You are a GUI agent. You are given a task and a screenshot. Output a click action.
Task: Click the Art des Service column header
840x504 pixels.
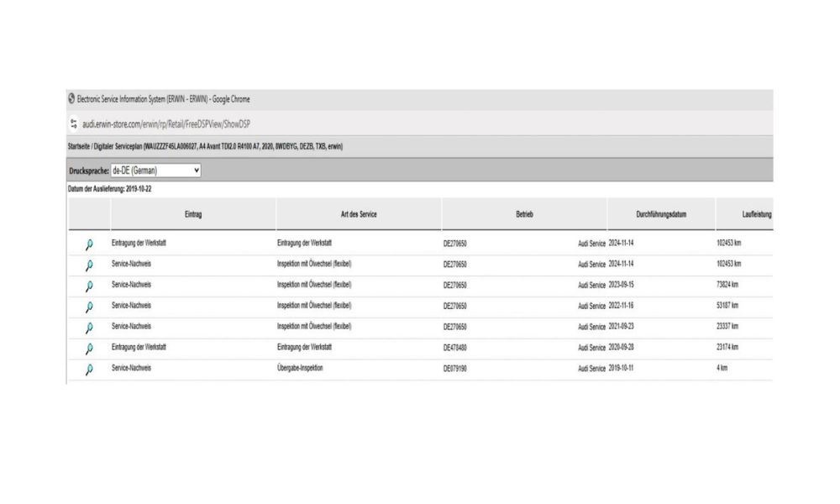tap(359, 214)
